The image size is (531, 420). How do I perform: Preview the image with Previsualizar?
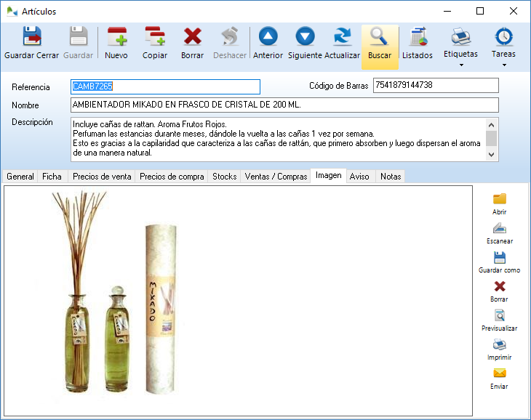[499, 320]
